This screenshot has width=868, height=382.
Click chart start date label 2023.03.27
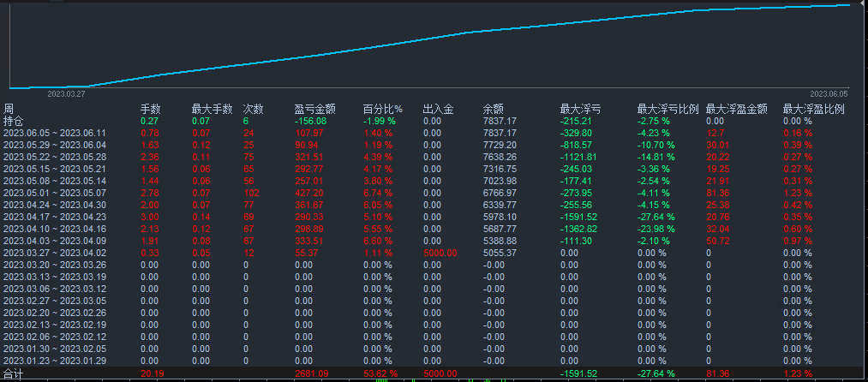tap(66, 94)
